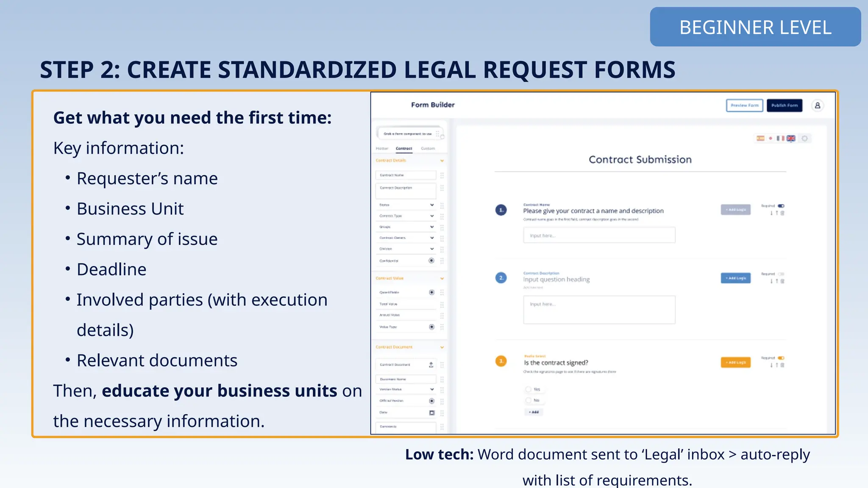
Task: Grab the drag handle beside Comments
Action: 442,427
